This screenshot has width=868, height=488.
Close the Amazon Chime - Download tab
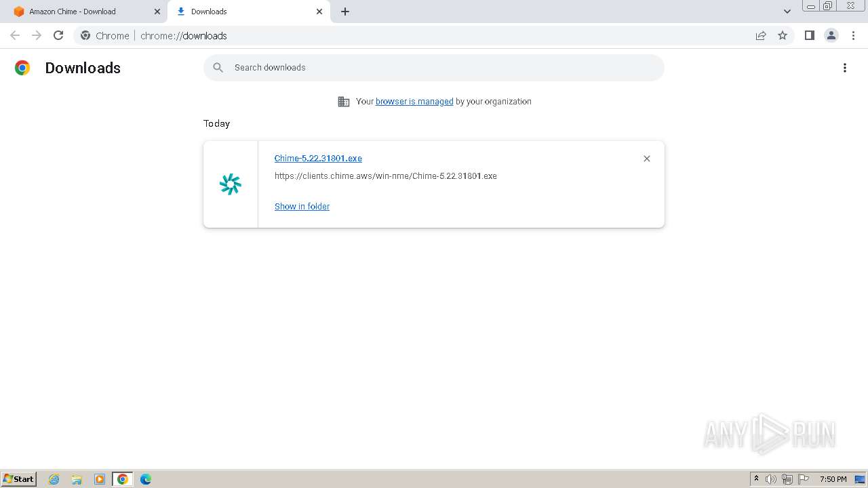pos(157,12)
